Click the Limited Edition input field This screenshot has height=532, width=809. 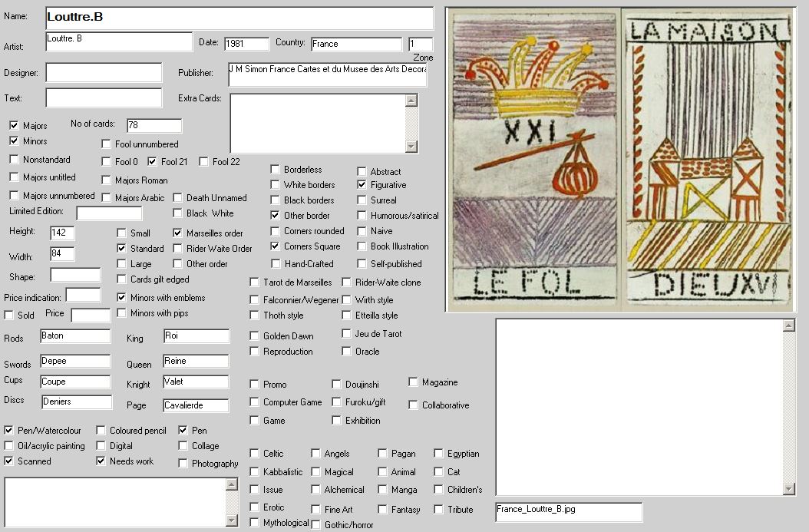(x=109, y=213)
